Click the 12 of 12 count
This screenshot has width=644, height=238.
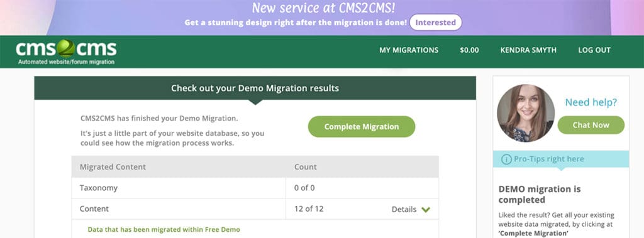[x=309, y=208]
